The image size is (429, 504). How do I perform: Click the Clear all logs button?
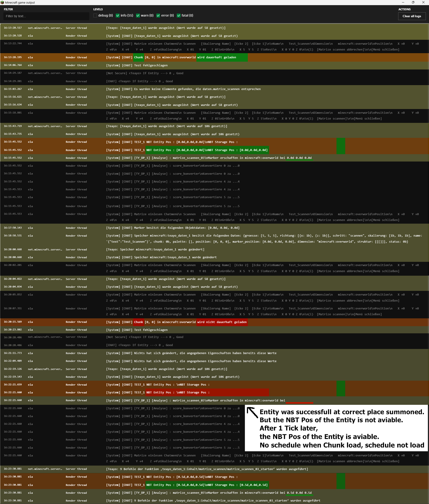point(412,16)
